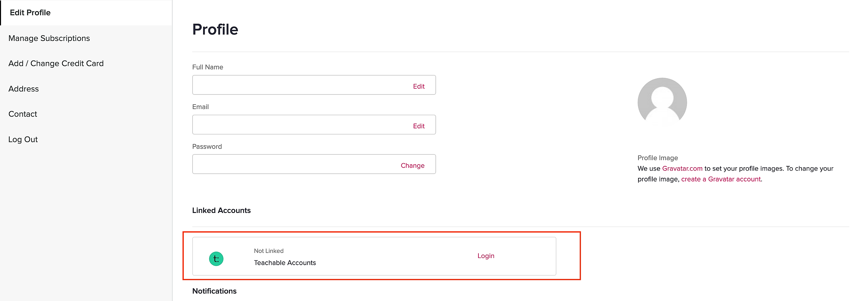This screenshot has width=868, height=301.
Task: Click Change in the Password field
Action: click(x=412, y=166)
